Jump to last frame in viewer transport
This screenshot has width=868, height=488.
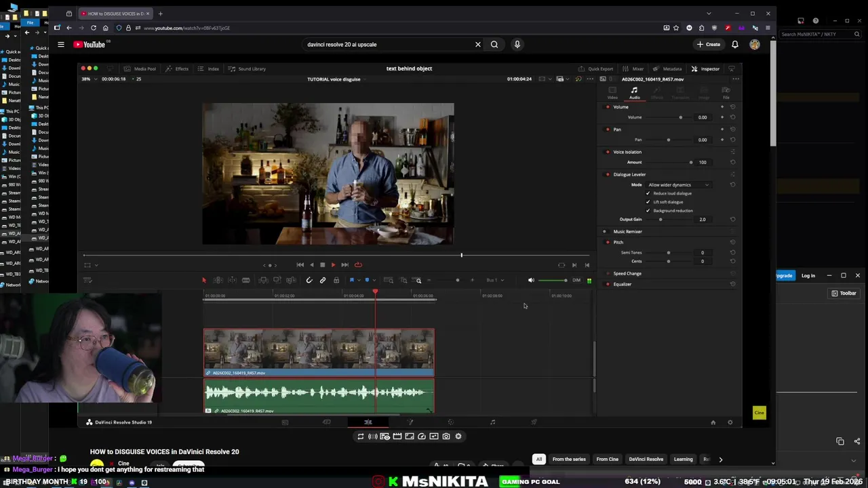[x=345, y=265]
